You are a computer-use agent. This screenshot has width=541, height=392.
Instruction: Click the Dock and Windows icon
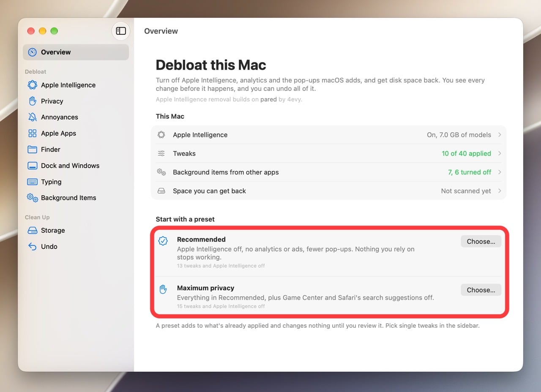tap(32, 166)
